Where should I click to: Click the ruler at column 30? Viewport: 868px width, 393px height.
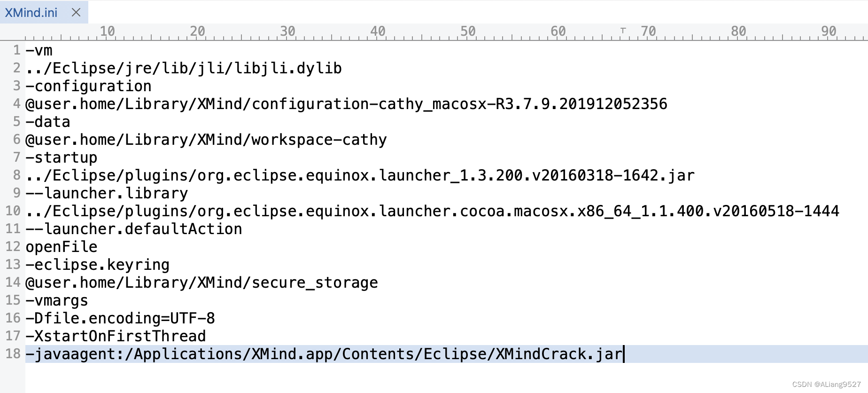287,31
